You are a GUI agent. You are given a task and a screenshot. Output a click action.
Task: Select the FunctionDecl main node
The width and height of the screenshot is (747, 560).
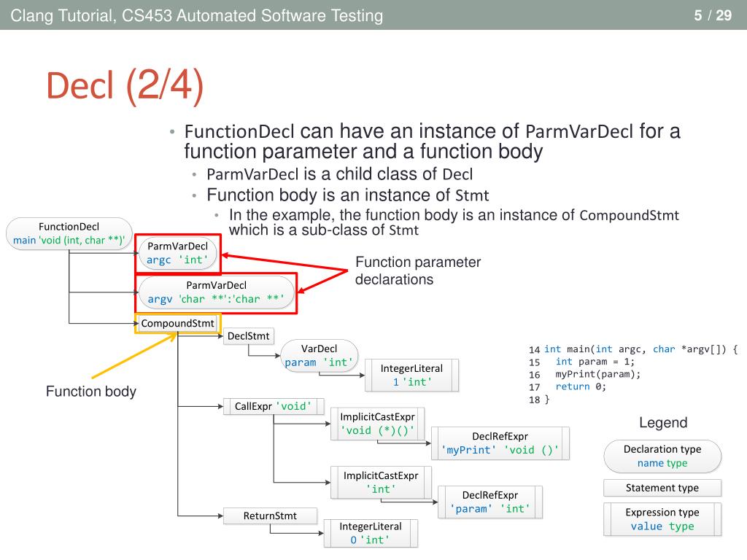click(69, 233)
